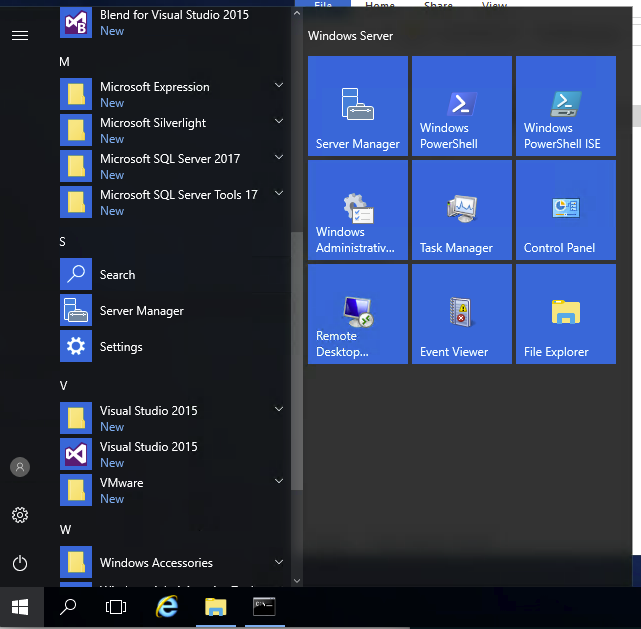Screen dimensions: 641x629
Task: Click the Server Manager tile
Action: pos(358,106)
